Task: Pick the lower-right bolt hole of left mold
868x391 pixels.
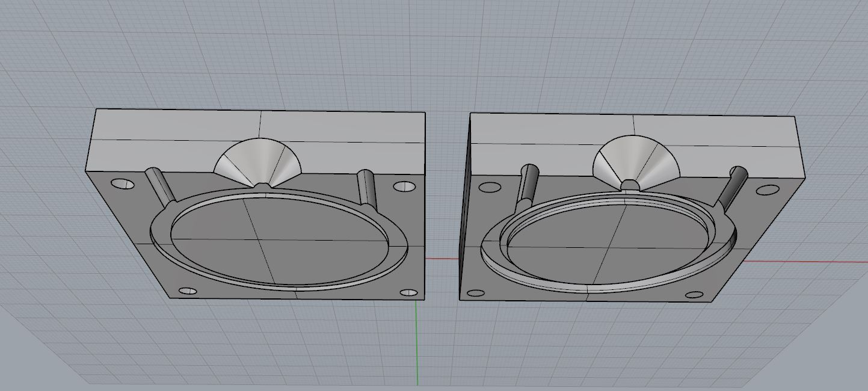Action: point(408,293)
